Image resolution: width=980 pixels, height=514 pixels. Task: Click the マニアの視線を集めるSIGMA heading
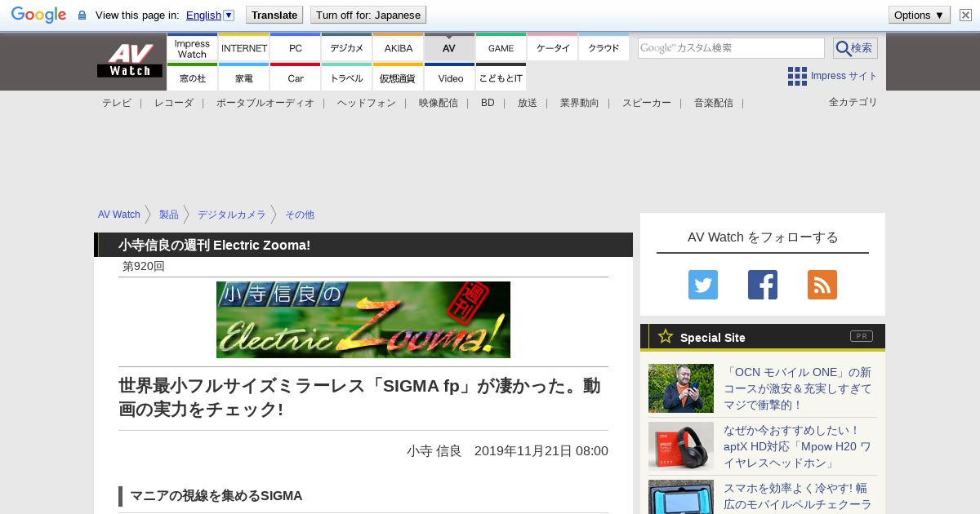[x=216, y=496]
